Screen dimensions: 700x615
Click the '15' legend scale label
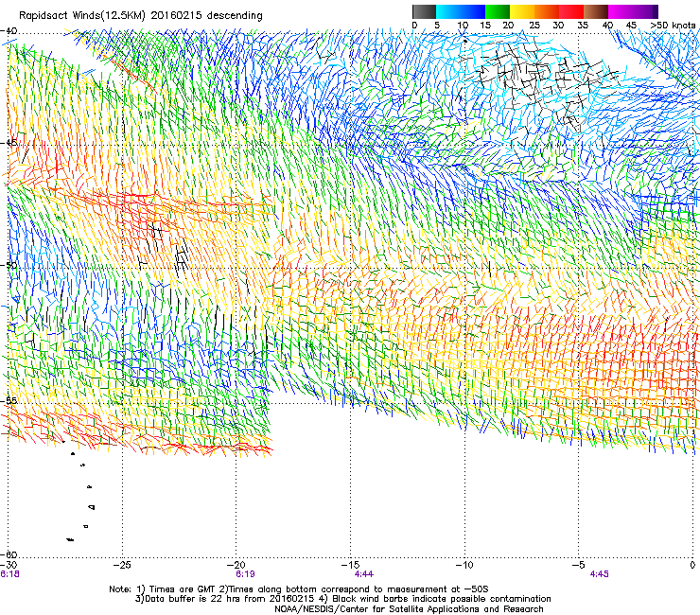(x=485, y=26)
